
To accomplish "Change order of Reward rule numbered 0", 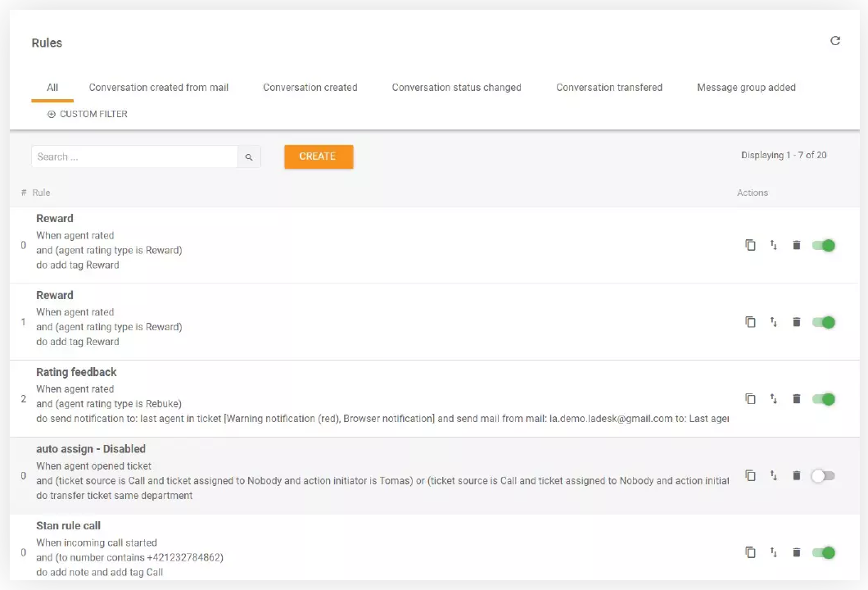I will [773, 245].
